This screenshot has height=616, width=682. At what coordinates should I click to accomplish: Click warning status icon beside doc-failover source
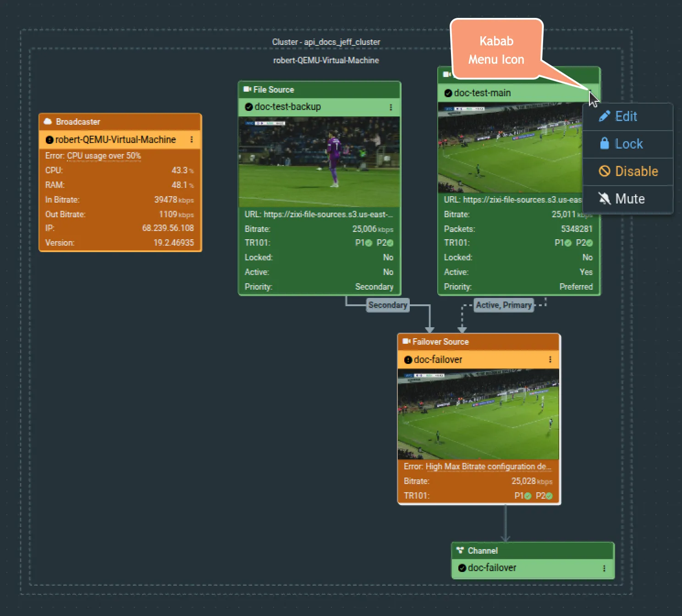point(408,360)
